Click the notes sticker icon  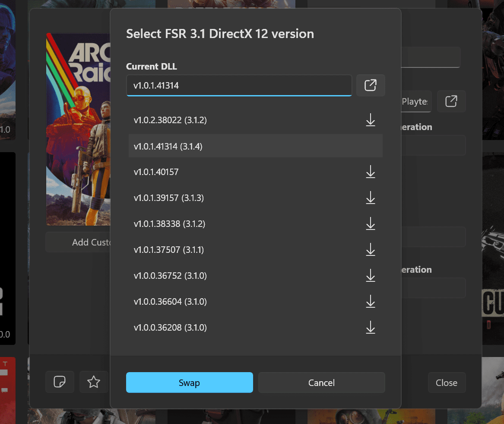point(60,382)
